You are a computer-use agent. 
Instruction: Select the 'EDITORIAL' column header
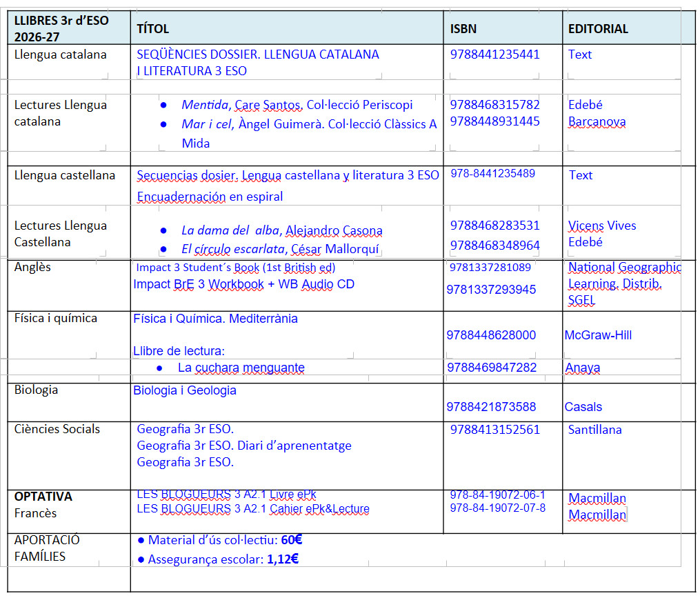598,29
